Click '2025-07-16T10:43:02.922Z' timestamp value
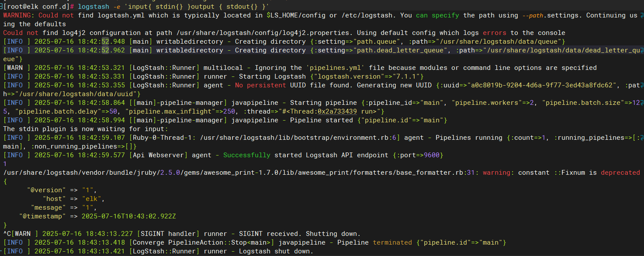The image size is (644, 256). coord(129,216)
